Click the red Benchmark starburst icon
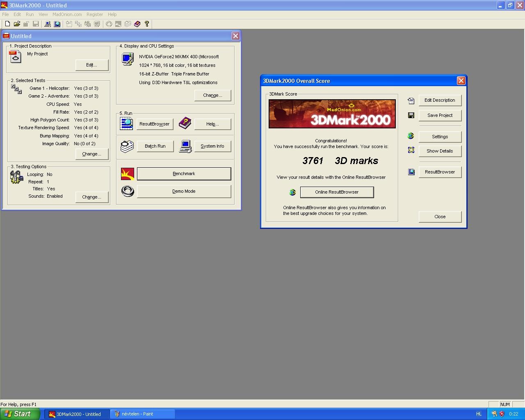 click(128, 174)
